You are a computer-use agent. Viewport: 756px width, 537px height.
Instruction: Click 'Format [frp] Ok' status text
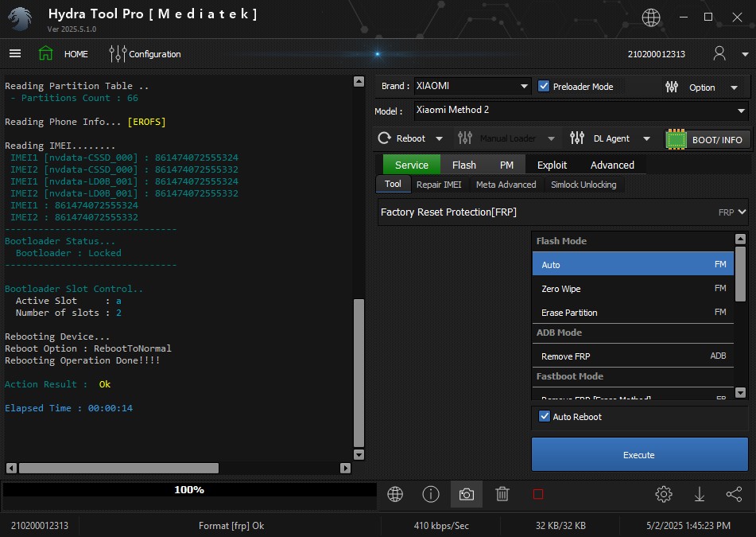(x=231, y=525)
